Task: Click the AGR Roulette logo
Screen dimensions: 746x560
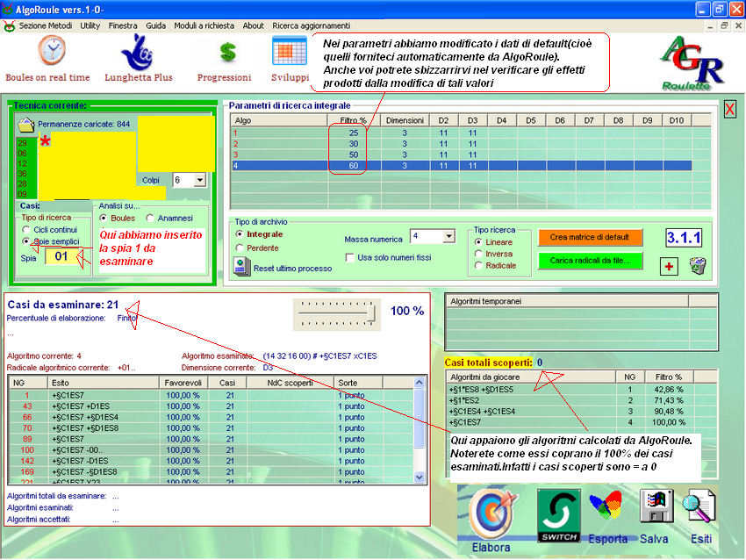Action: [692, 63]
